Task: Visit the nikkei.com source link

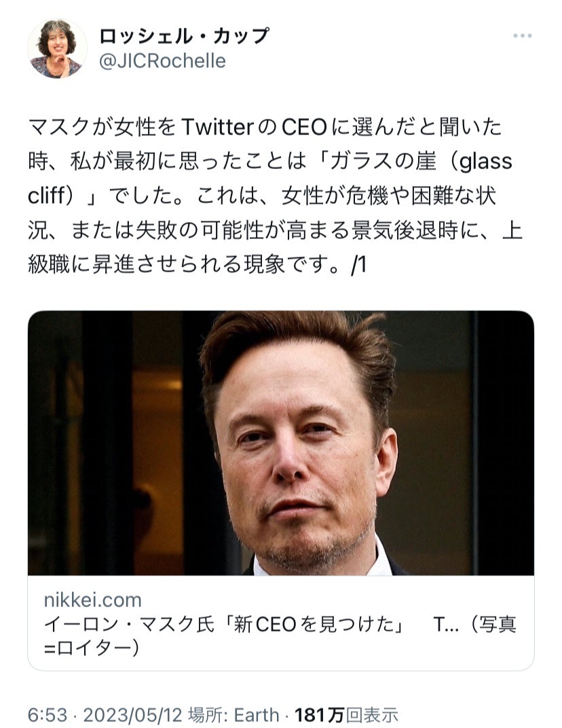Action: pyautogui.click(x=92, y=600)
